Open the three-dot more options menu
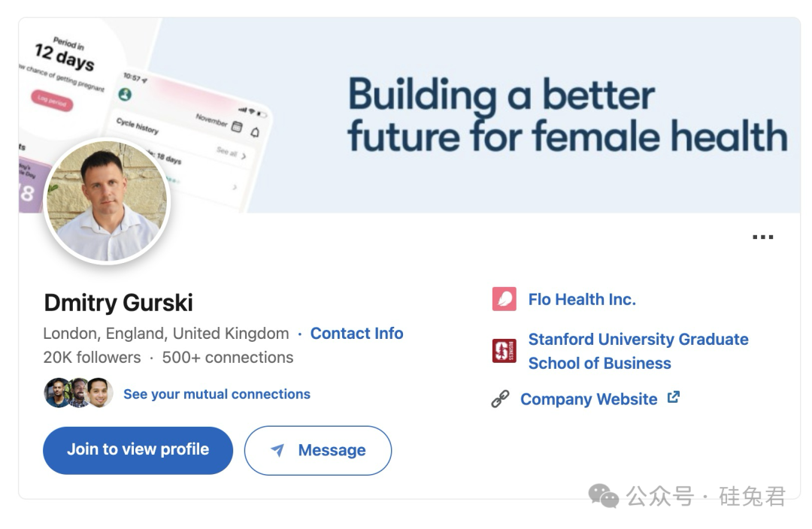 tap(762, 237)
